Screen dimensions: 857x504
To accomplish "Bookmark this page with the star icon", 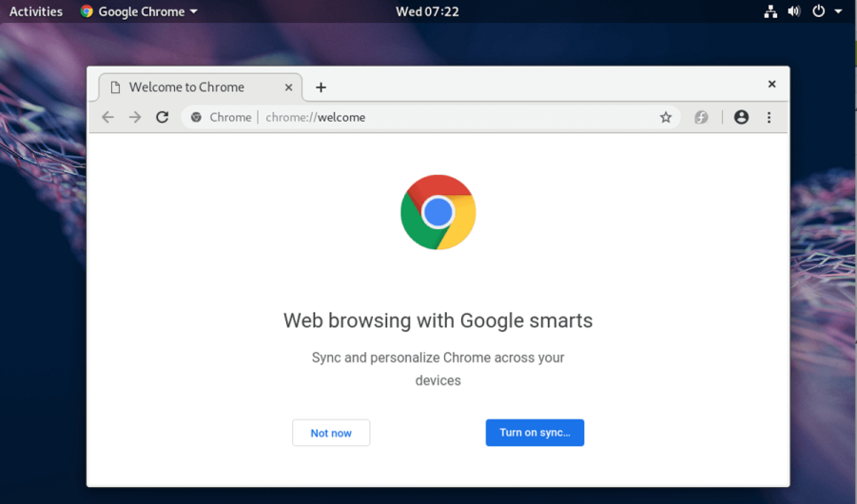I will click(x=665, y=117).
